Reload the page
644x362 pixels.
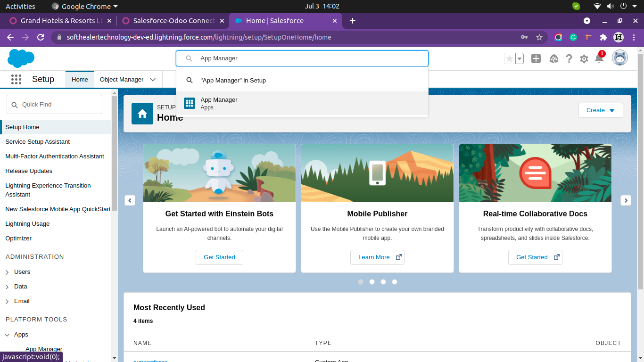point(41,37)
